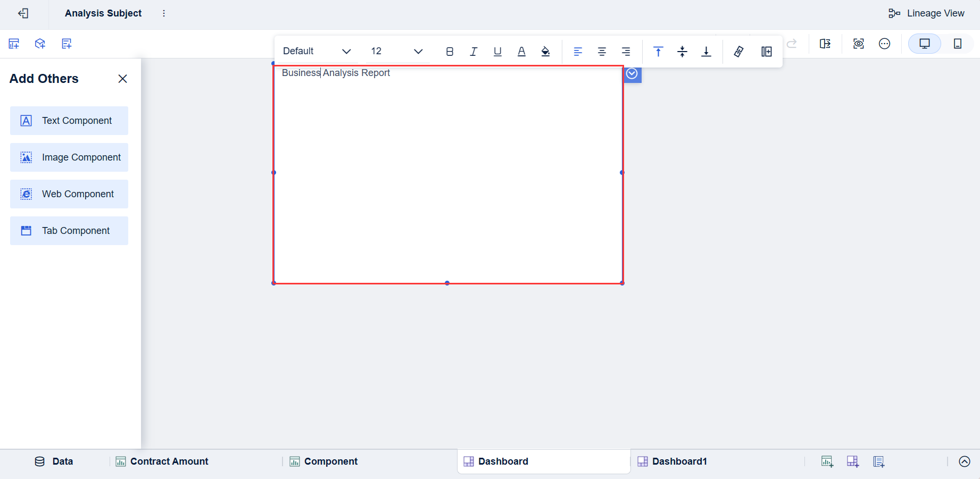Insert a Web Component
The image size is (980, 479).
tap(69, 194)
